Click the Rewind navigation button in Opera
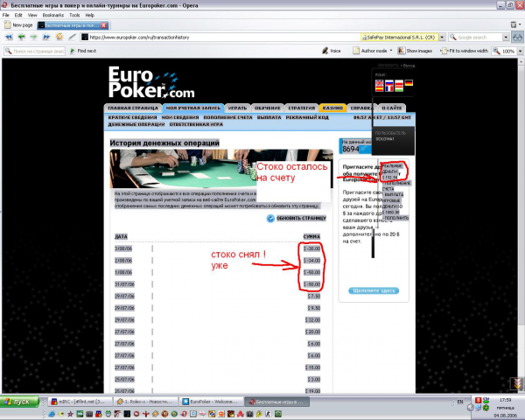The height and width of the screenshot is (420, 525). [x=9, y=37]
